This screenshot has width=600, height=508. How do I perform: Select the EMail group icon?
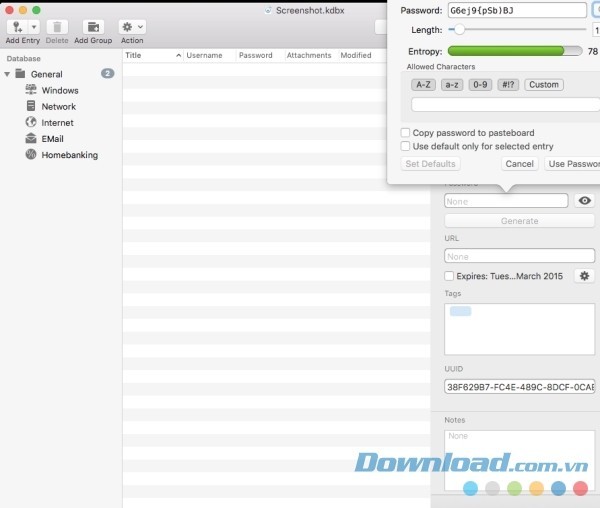tap(31, 139)
